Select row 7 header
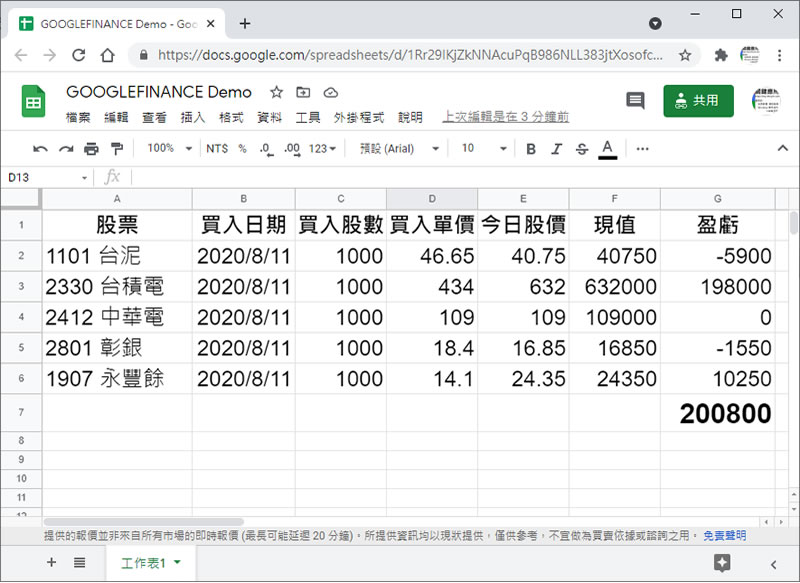This screenshot has height=583, width=800. 21,412
